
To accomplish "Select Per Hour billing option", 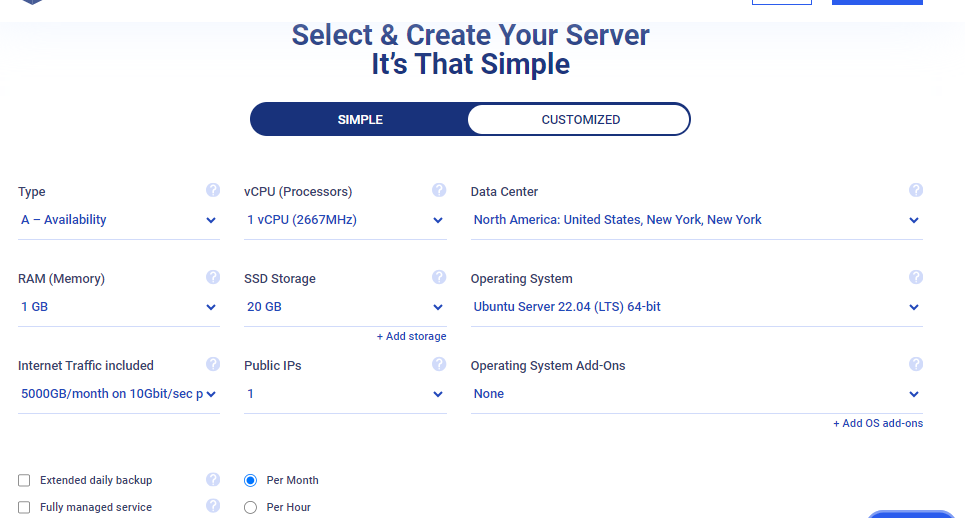I will pos(250,508).
